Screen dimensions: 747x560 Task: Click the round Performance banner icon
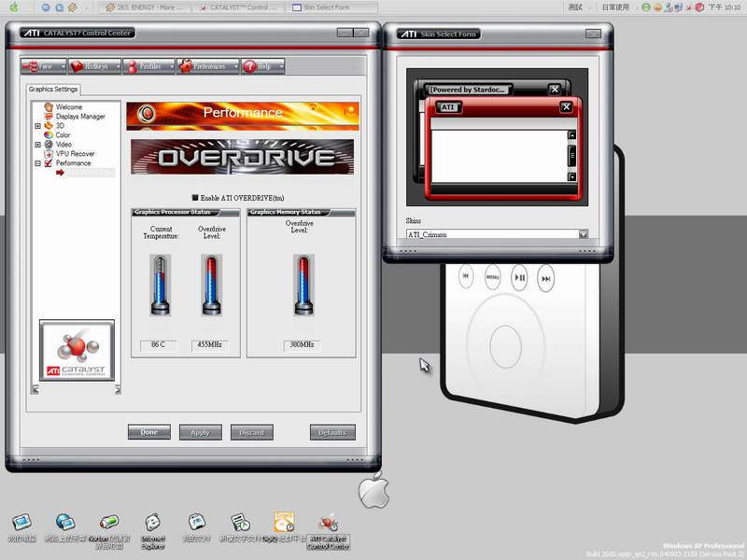pyautogui.click(x=147, y=113)
